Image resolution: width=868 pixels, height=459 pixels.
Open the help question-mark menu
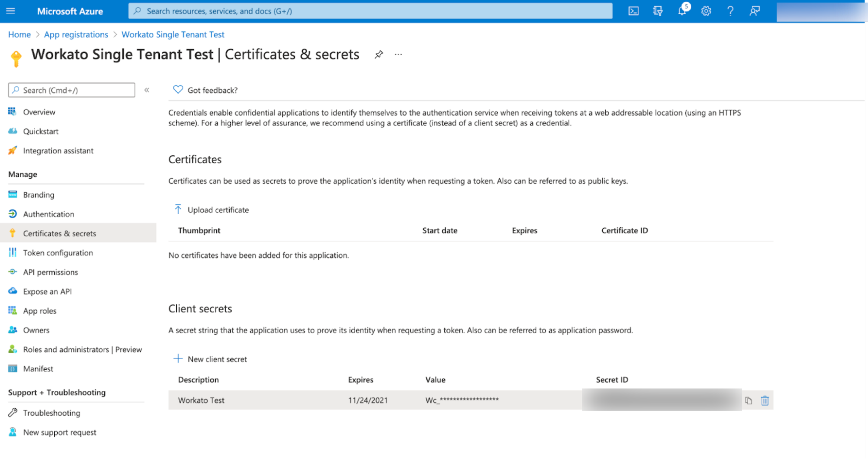730,11
